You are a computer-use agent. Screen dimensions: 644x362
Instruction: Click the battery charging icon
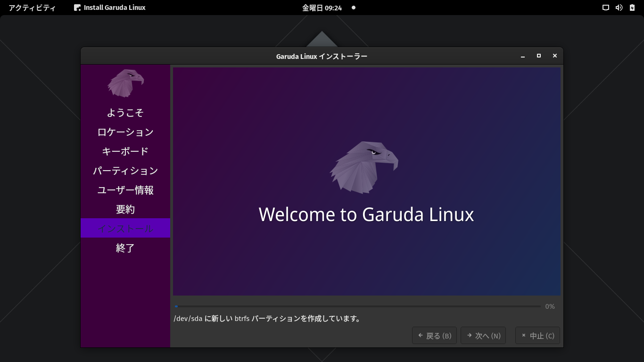[632, 8]
